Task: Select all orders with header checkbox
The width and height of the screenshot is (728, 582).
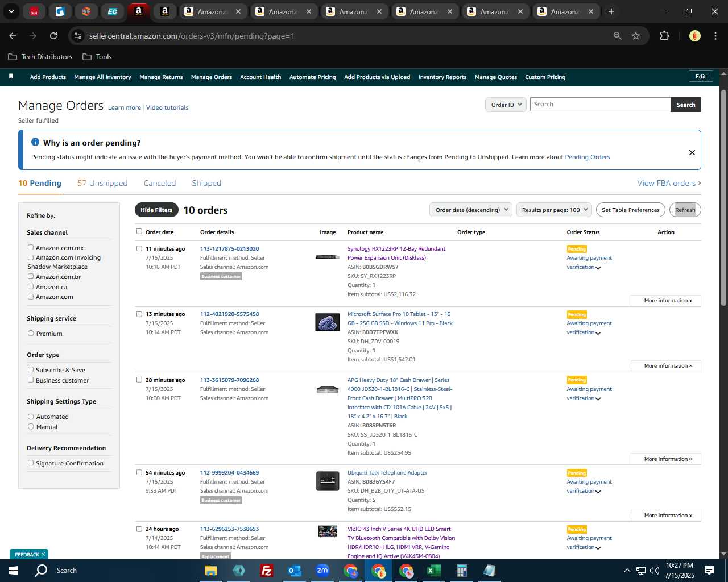Action: 139,231
